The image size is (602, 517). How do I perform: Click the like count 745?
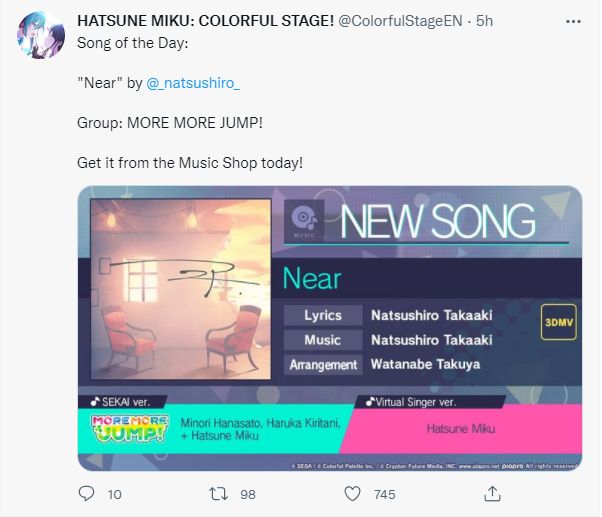tap(384, 494)
